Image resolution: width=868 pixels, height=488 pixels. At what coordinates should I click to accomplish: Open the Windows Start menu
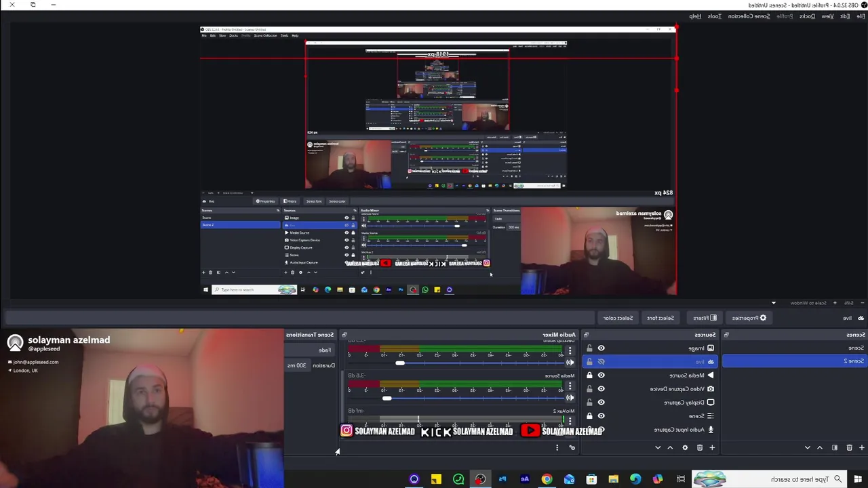[x=858, y=479]
